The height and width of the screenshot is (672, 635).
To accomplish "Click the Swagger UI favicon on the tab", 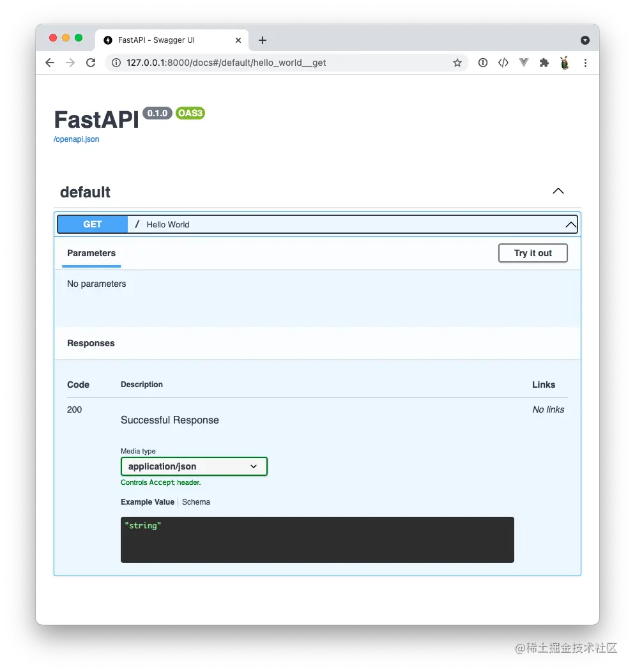I will tap(107, 40).
